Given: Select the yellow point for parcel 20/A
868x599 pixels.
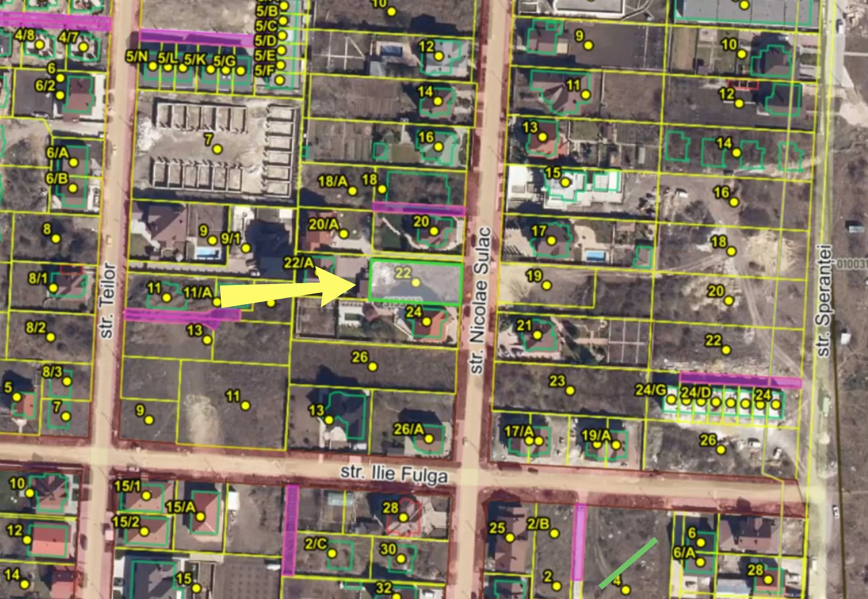Looking at the screenshot, I should [344, 234].
